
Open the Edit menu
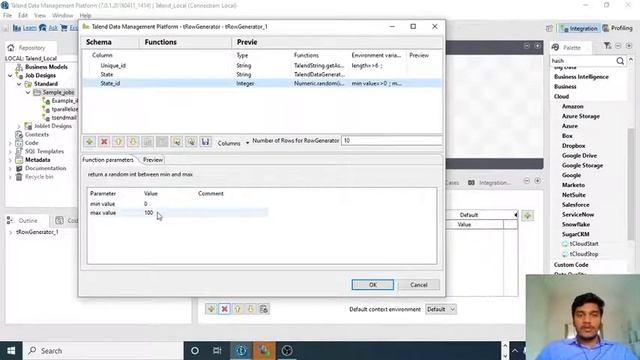[x=23, y=16]
